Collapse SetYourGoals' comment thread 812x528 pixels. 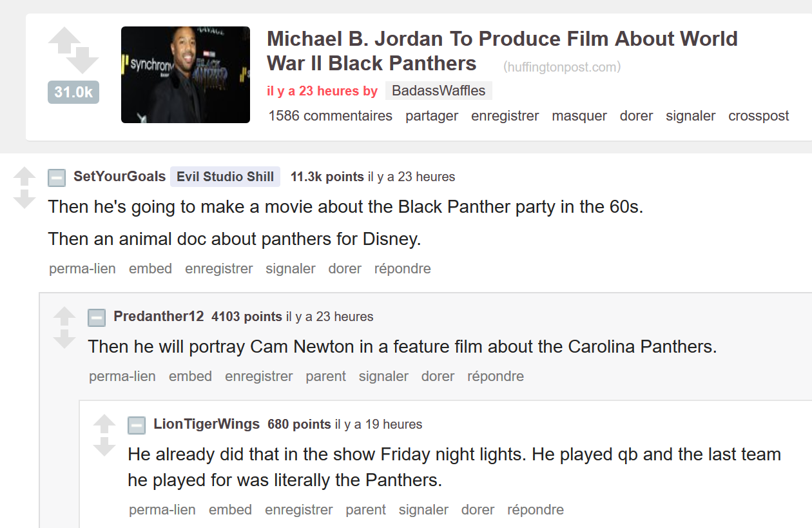tap(56, 177)
